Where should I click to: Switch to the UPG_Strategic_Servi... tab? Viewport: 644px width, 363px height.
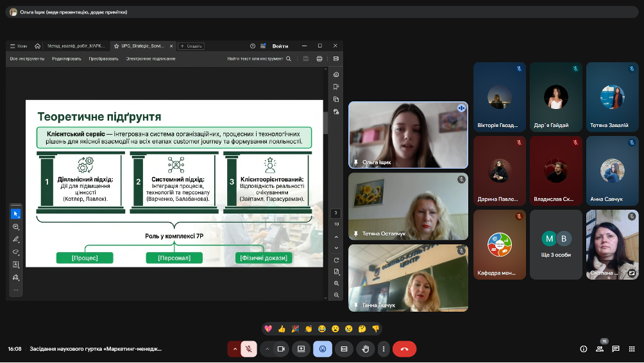[x=139, y=46]
